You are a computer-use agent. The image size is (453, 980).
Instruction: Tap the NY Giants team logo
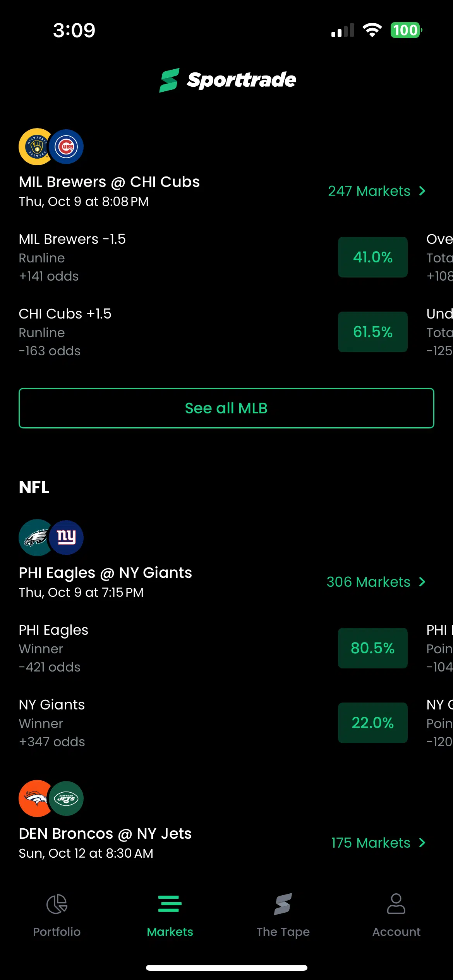(67, 538)
